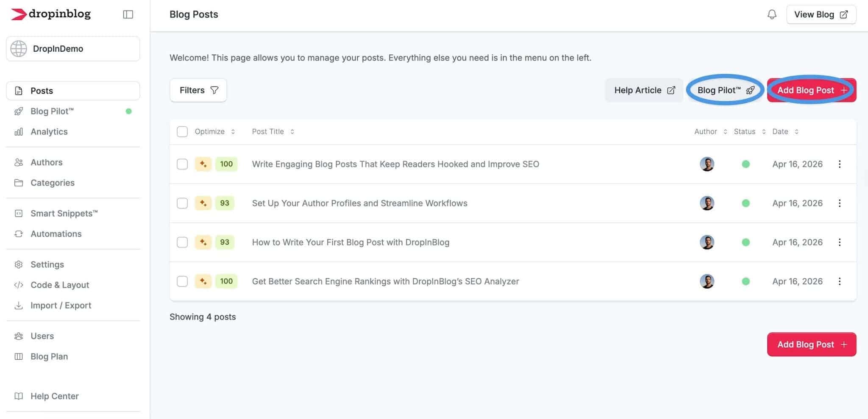This screenshot has height=419, width=868.
Task: Sort by the Author column
Action: pos(710,131)
